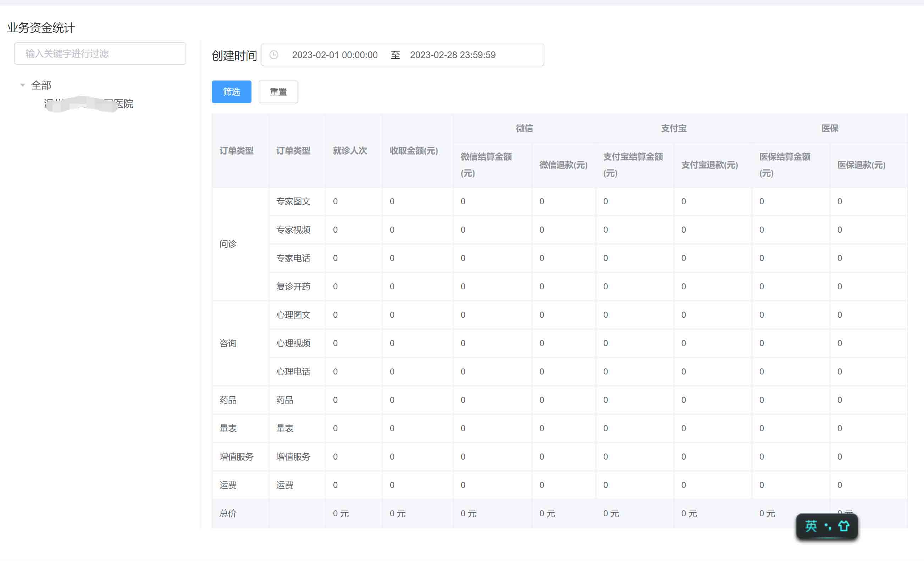Click 就诊人次 total value 0 元

(x=341, y=514)
